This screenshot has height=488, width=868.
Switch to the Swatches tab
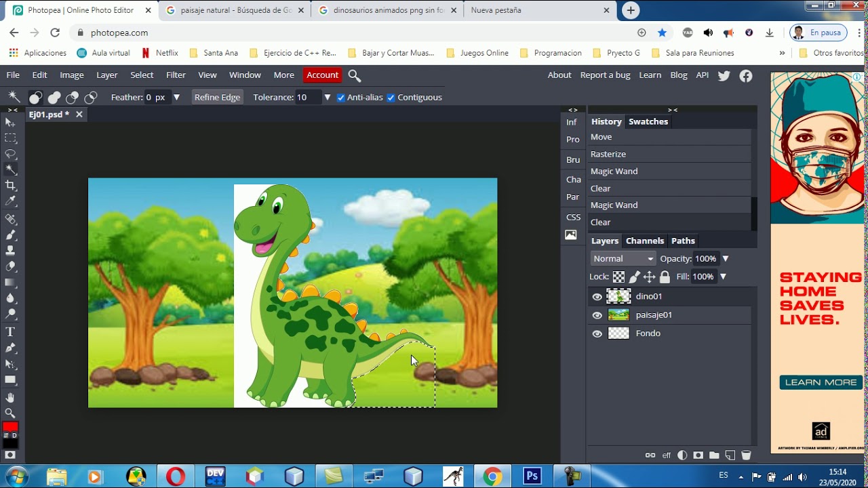[648, 122]
